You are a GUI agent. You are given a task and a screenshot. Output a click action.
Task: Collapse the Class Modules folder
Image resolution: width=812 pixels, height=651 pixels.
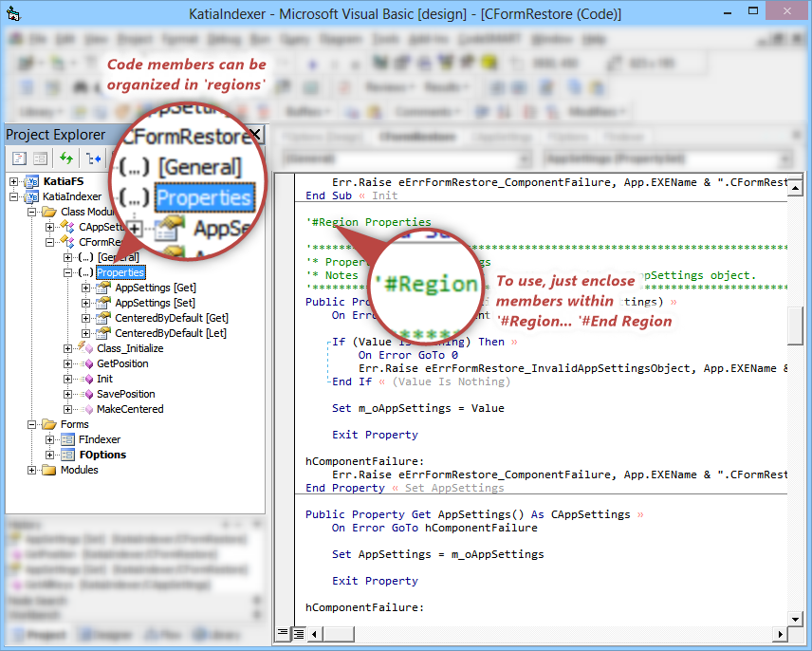tap(32, 212)
